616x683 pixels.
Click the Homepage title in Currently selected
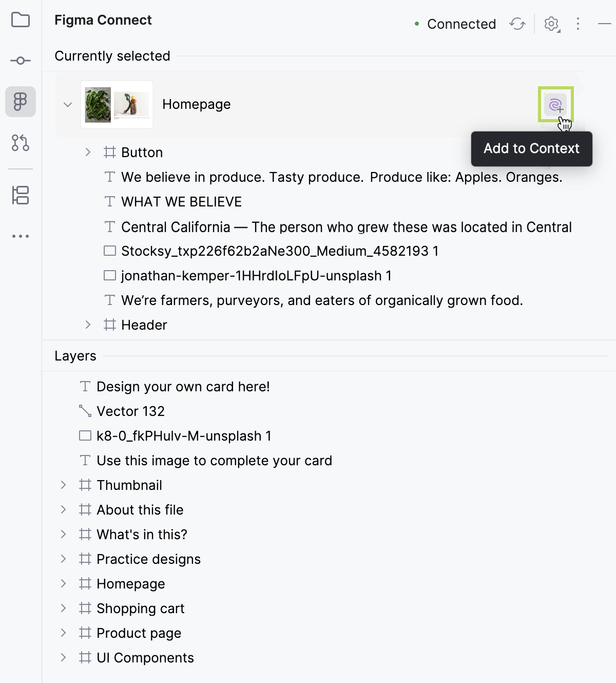197,104
